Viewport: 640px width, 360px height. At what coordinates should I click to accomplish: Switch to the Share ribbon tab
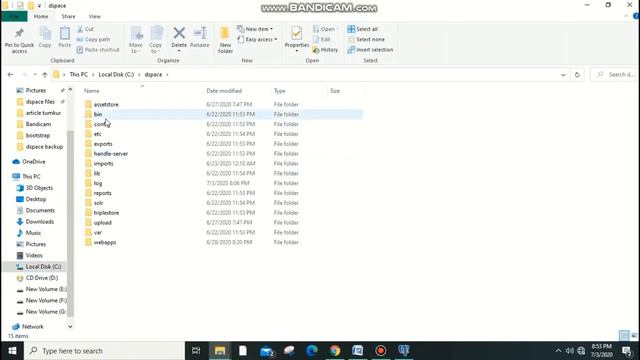(68, 16)
